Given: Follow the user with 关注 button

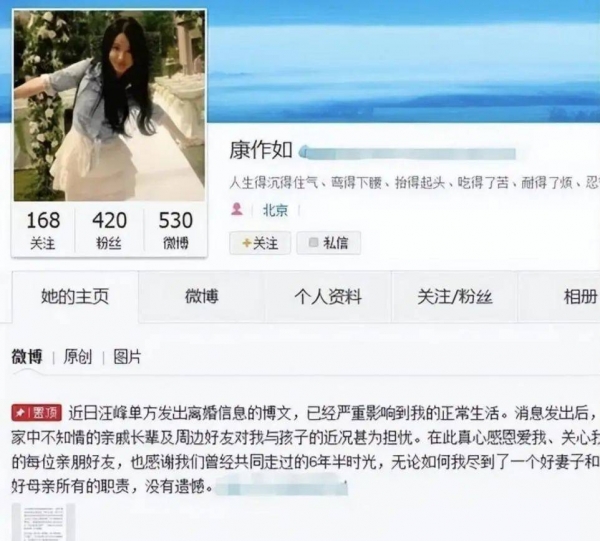Looking at the screenshot, I should coord(260,243).
